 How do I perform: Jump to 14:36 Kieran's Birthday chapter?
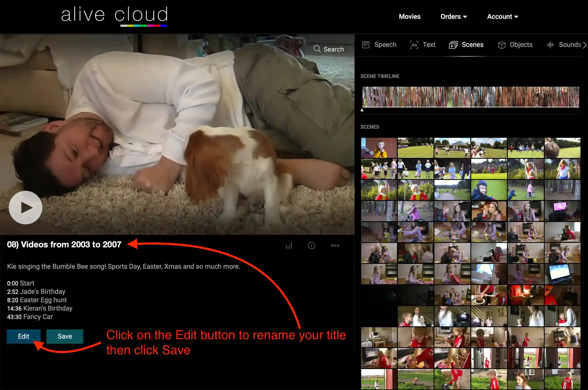coord(40,308)
